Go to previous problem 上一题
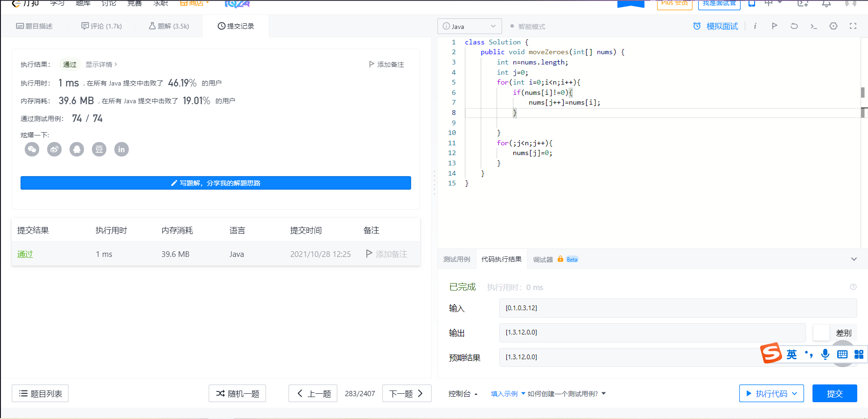The height and width of the screenshot is (419, 868). [x=313, y=393]
